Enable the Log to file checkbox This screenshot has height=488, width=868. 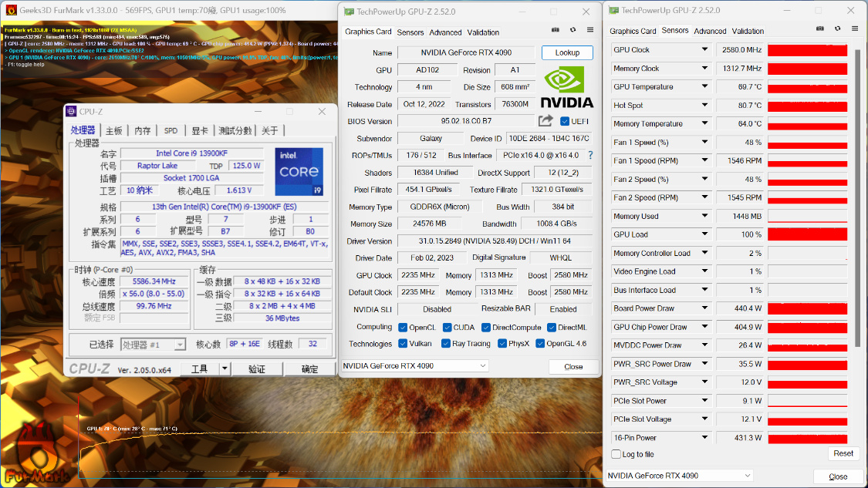tap(616, 454)
